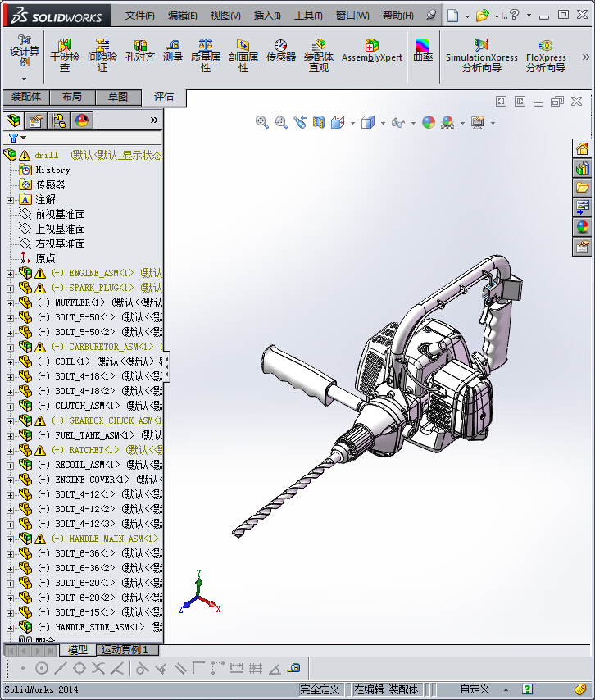Expand the ENGINE_ASM<1> tree node
The image size is (595, 700).
pyautogui.click(x=10, y=274)
